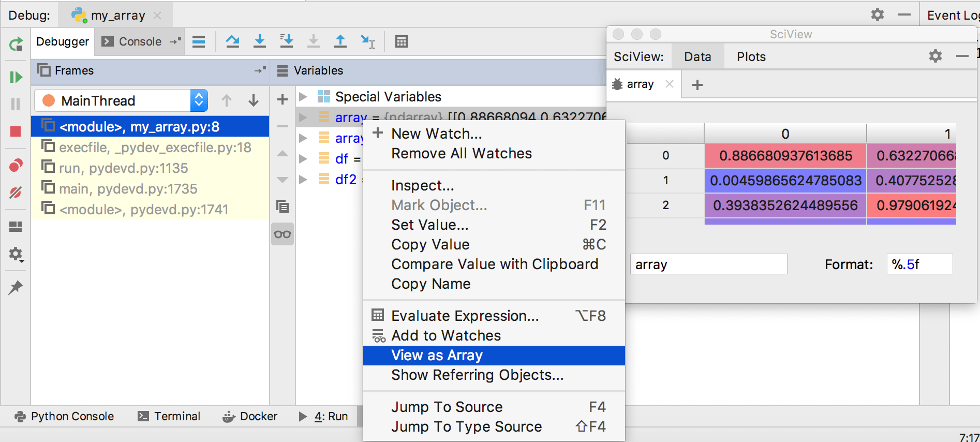Mute breakpoints in the debugger
Viewport: 980px width, 442px height.
(x=16, y=193)
